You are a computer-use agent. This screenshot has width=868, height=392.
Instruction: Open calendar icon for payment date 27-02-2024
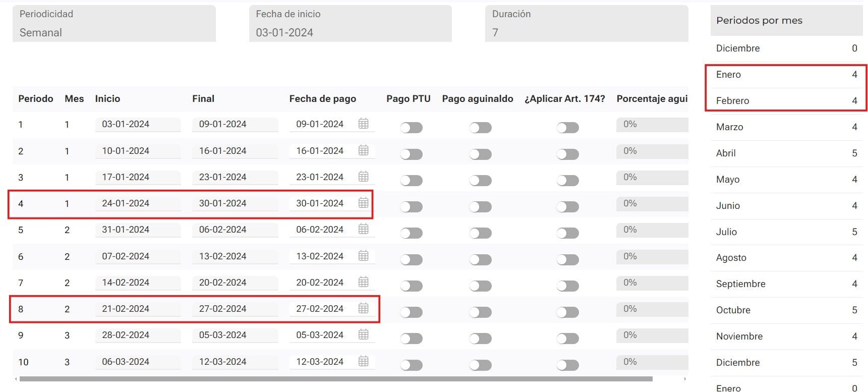click(363, 308)
